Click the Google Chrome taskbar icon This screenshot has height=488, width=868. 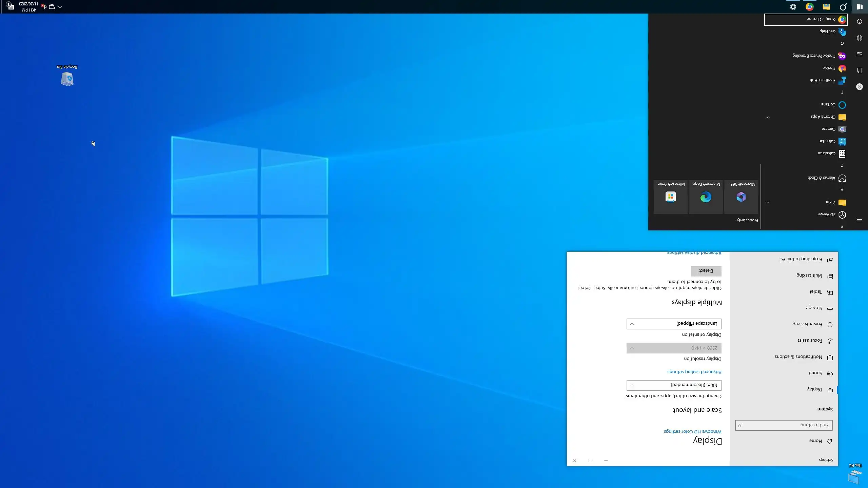(x=810, y=7)
